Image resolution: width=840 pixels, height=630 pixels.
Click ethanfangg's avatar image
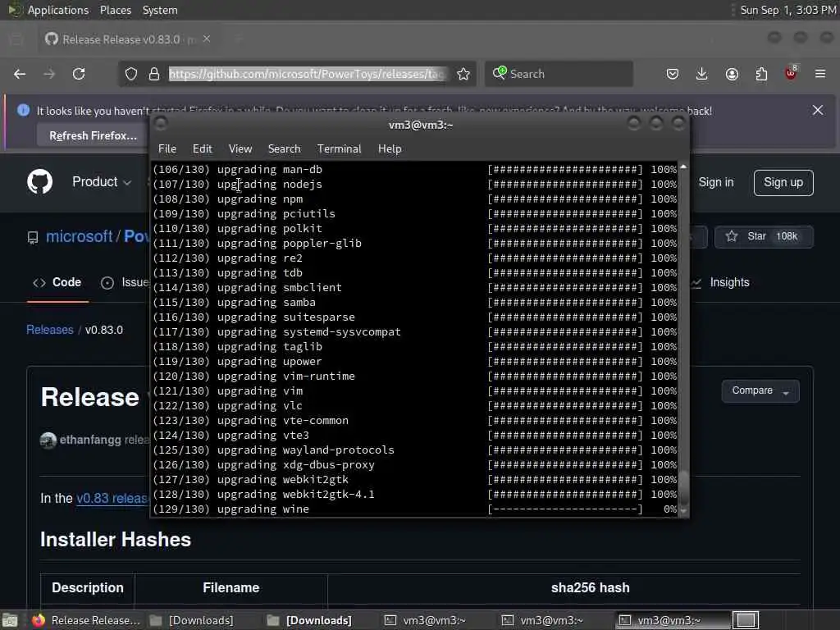(x=48, y=441)
